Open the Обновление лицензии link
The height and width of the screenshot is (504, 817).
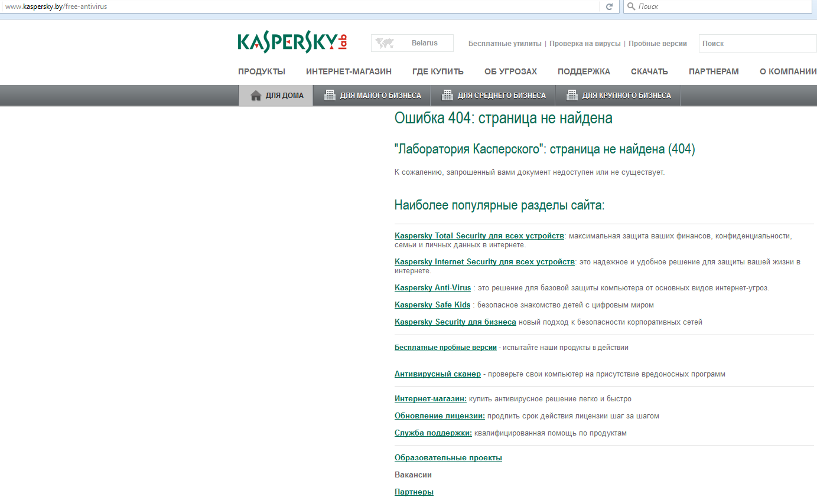tap(440, 416)
